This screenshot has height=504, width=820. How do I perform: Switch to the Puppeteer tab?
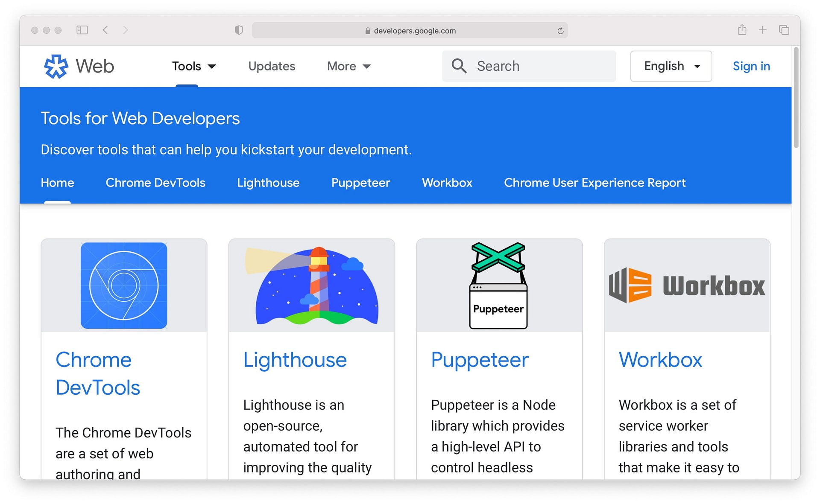click(360, 183)
